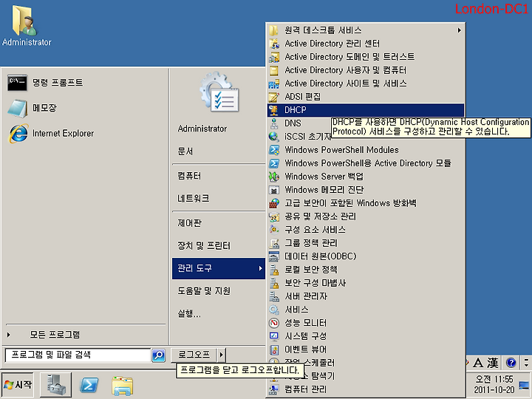This screenshot has height=399, width=532.
Task: Click the IME A language mode button
Action: click(x=478, y=363)
